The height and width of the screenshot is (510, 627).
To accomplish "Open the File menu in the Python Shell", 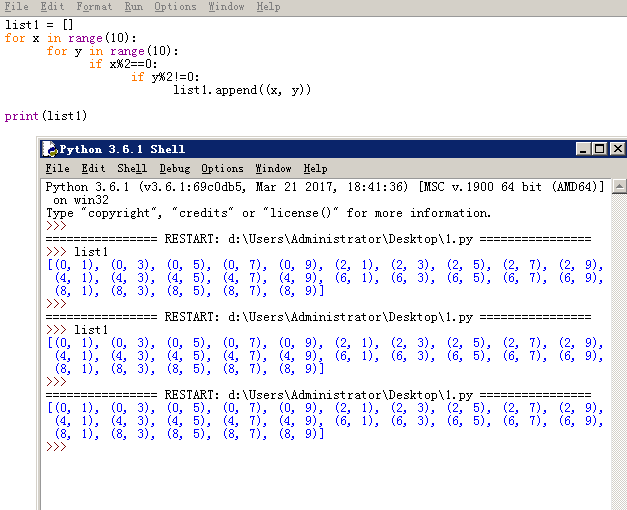I will (57, 169).
